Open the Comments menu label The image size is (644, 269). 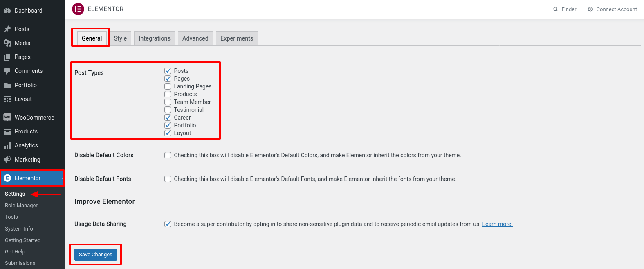coord(29,71)
